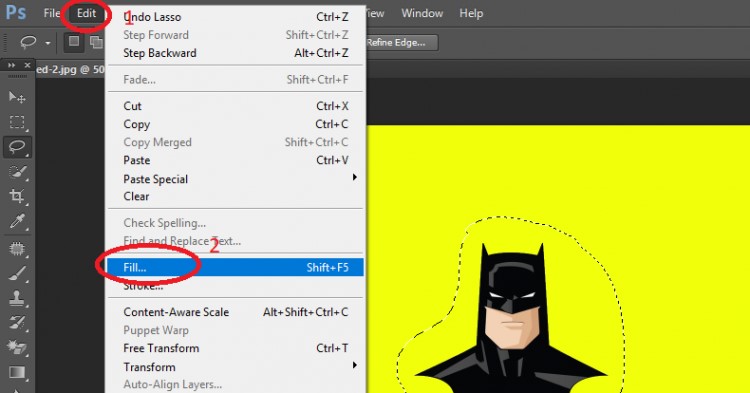Choose Free Transform menu entry
The width and height of the screenshot is (750, 393).
(x=236, y=348)
